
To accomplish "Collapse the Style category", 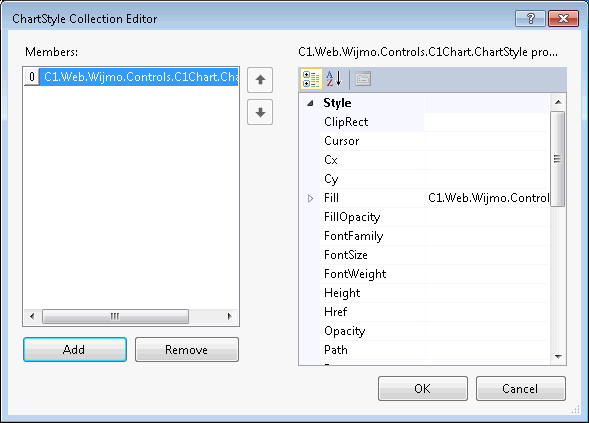I will 310,103.
